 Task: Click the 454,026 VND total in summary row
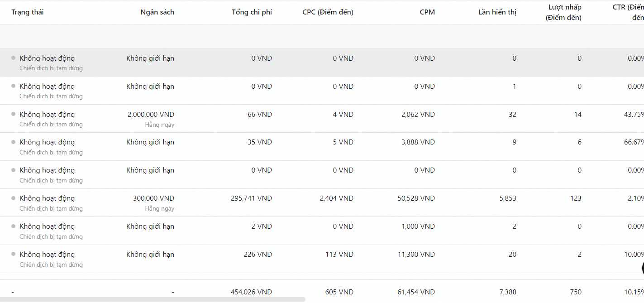[252, 292]
